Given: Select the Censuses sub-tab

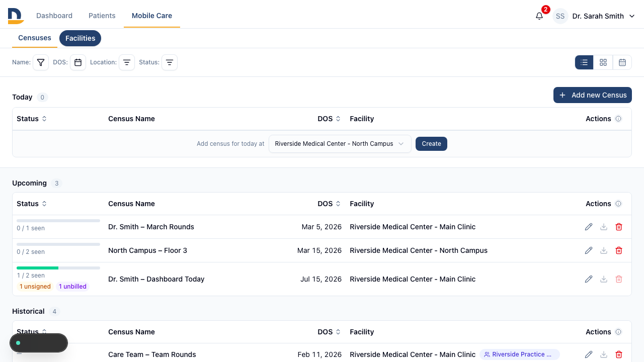Looking at the screenshot, I should click(x=35, y=38).
